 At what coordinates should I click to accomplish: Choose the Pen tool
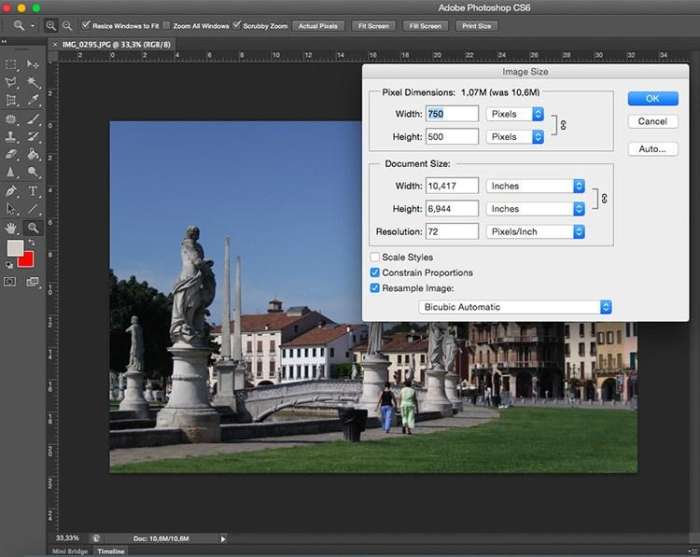(12, 191)
